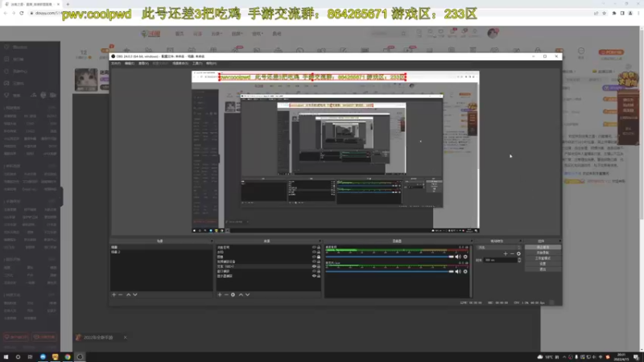Click 停止推流 button in OBS Controls
Image resolution: width=644 pixels, height=362 pixels.
(x=543, y=248)
